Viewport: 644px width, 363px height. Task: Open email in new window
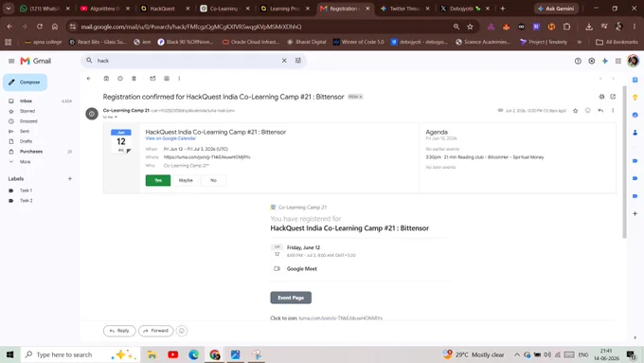pyautogui.click(x=613, y=97)
